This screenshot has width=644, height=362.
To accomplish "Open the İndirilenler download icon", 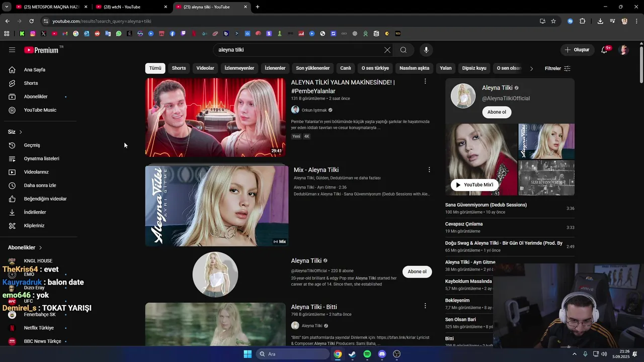I will 12,212.
